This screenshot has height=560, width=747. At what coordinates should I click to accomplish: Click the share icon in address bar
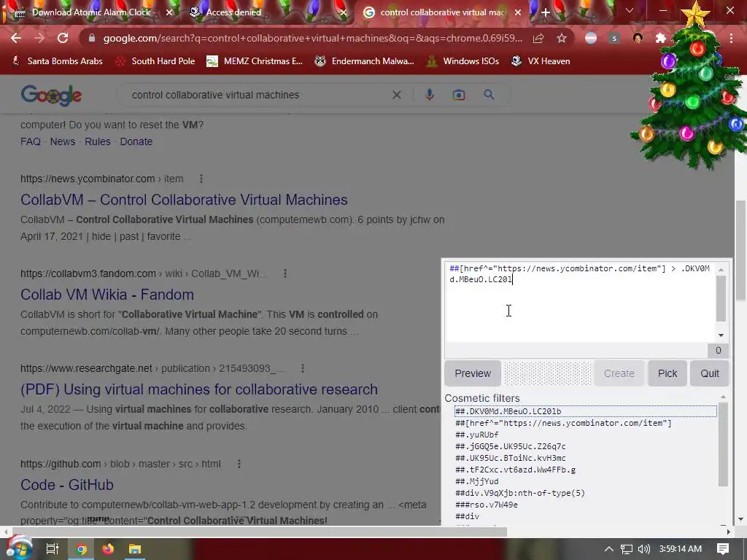(x=538, y=39)
